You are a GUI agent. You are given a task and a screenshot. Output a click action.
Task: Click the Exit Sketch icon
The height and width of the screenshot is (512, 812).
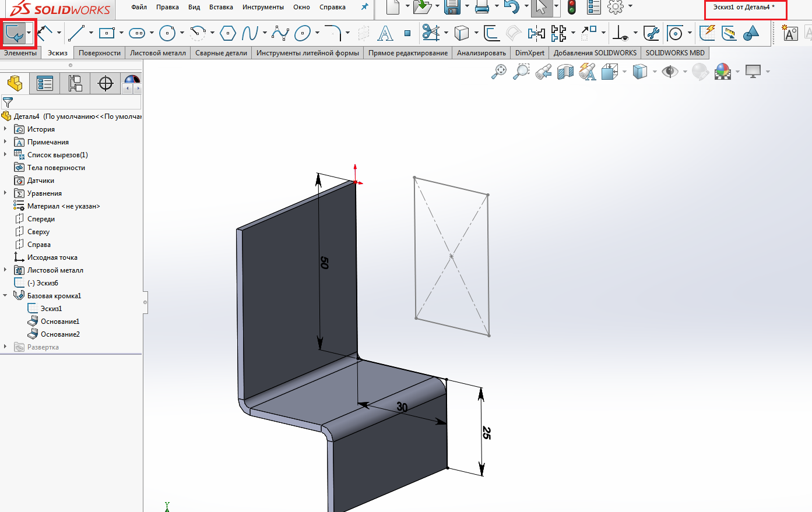tap(16, 33)
